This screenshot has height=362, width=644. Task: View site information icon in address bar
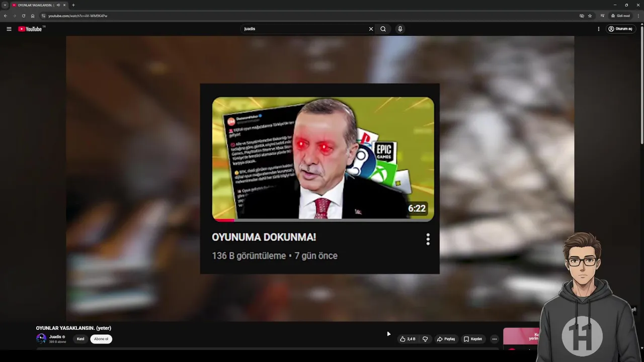(x=43, y=16)
